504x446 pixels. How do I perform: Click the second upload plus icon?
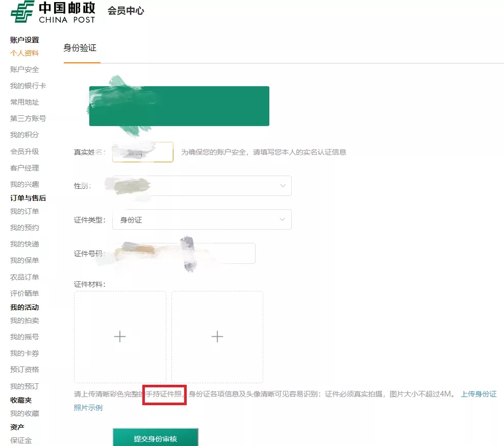coord(217,337)
